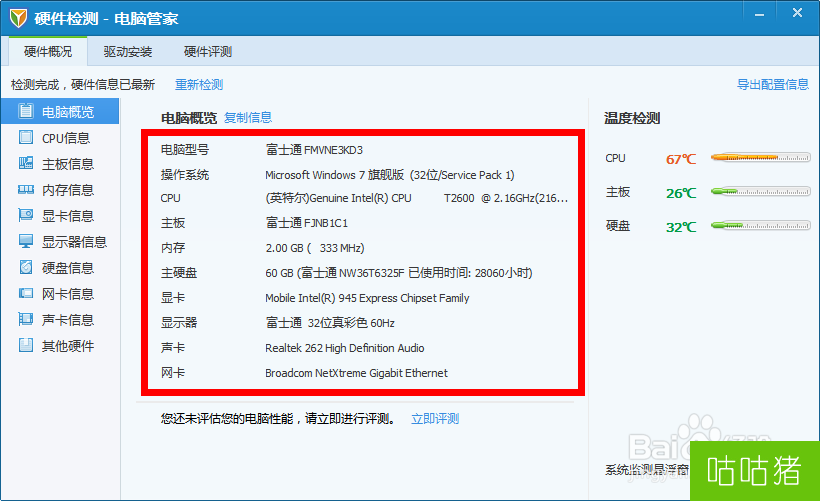This screenshot has height=501, width=820.
Task: Click the 32位真彩色 60Hz display text
Action: [x=330, y=323]
